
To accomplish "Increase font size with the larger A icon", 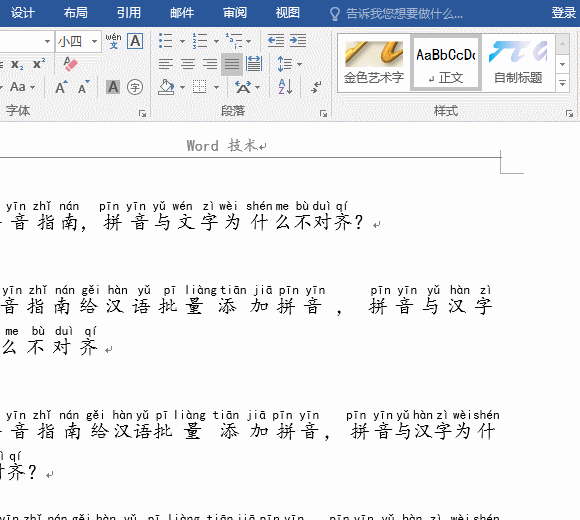I will [61, 87].
